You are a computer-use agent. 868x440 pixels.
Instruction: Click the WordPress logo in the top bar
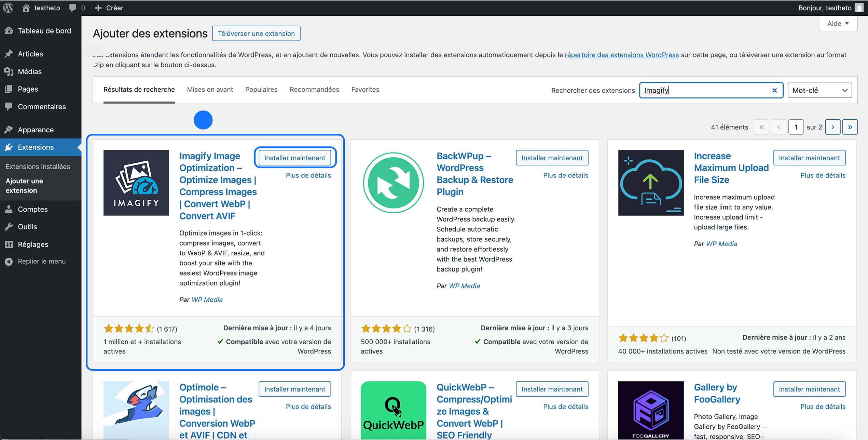(x=8, y=8)
